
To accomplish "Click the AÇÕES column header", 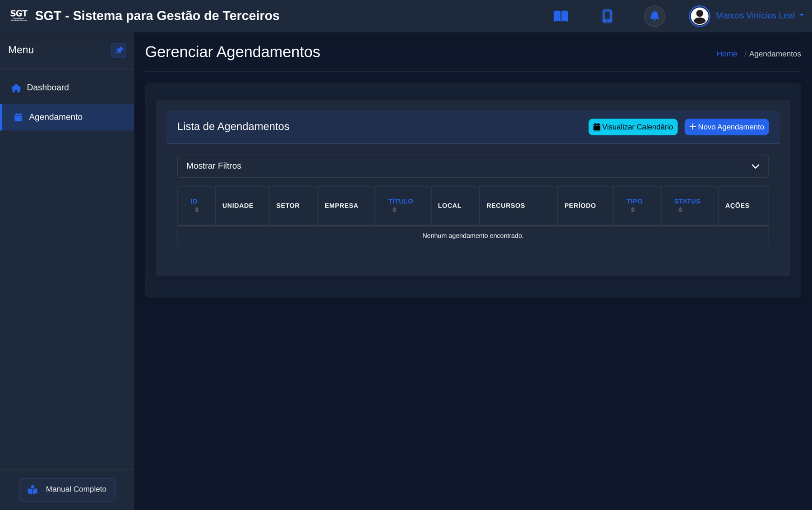I will tap(737, 206).
